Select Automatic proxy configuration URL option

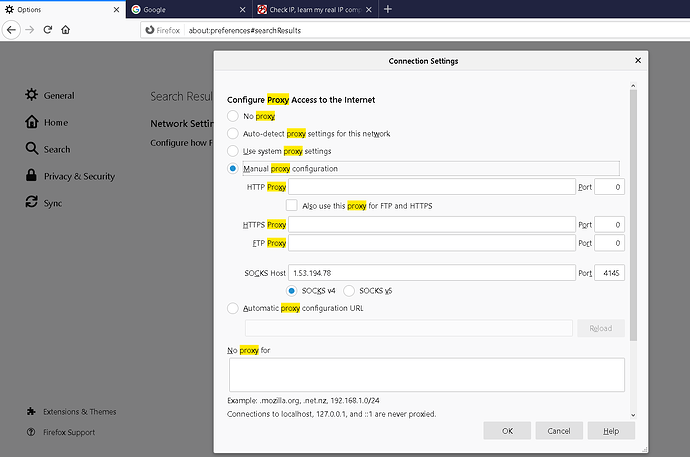click(x=234, y=308)
